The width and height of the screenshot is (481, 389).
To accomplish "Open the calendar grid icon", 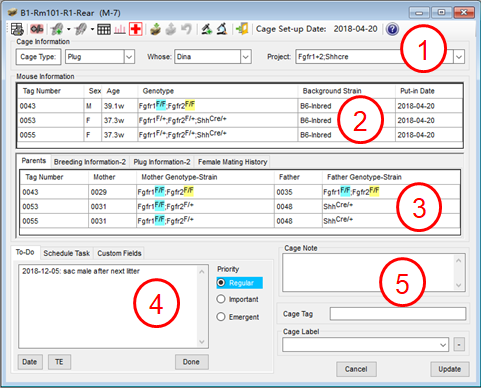I will (104, 29).
